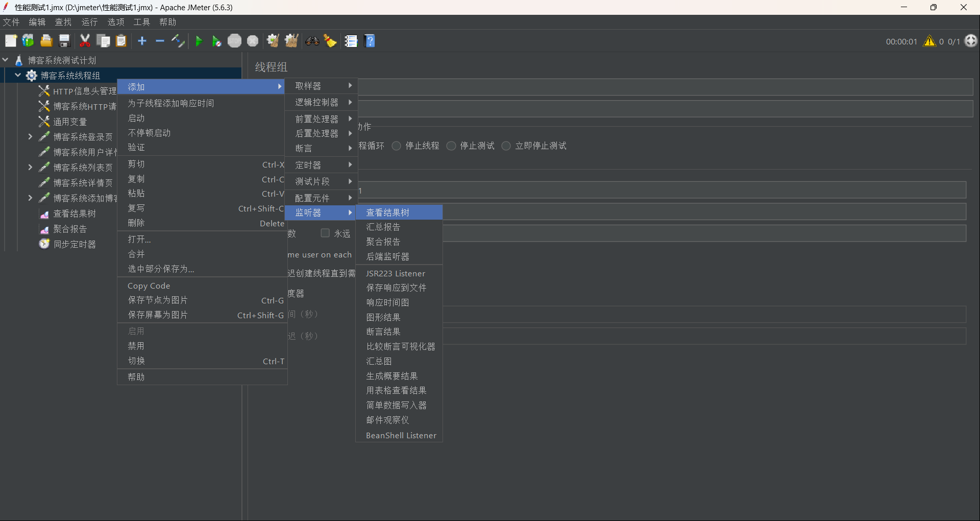This screenshot has height=521, width=980.
Task: Click 禁用 in the context menu
Action: (202, 346)
